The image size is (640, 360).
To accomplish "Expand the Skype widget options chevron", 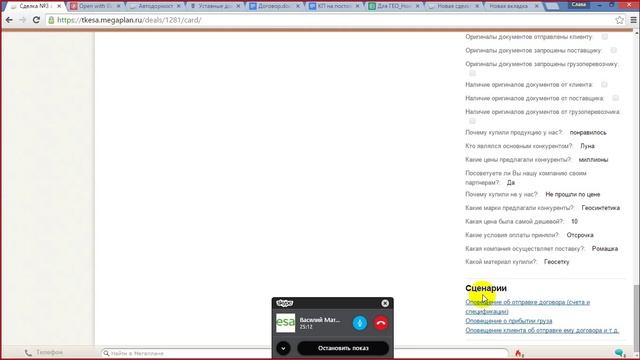I will pos(283,348).
